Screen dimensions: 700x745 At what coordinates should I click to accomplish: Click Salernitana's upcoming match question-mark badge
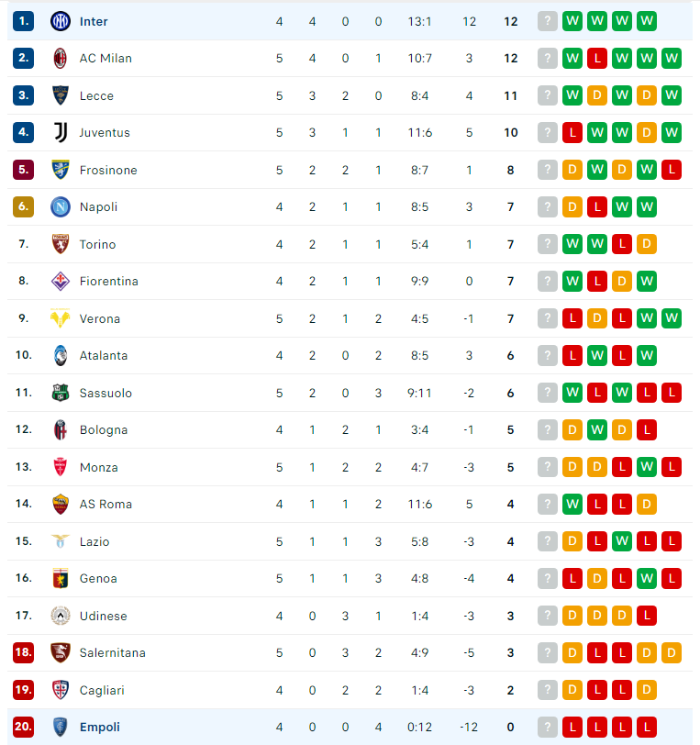tap(548, 653)
